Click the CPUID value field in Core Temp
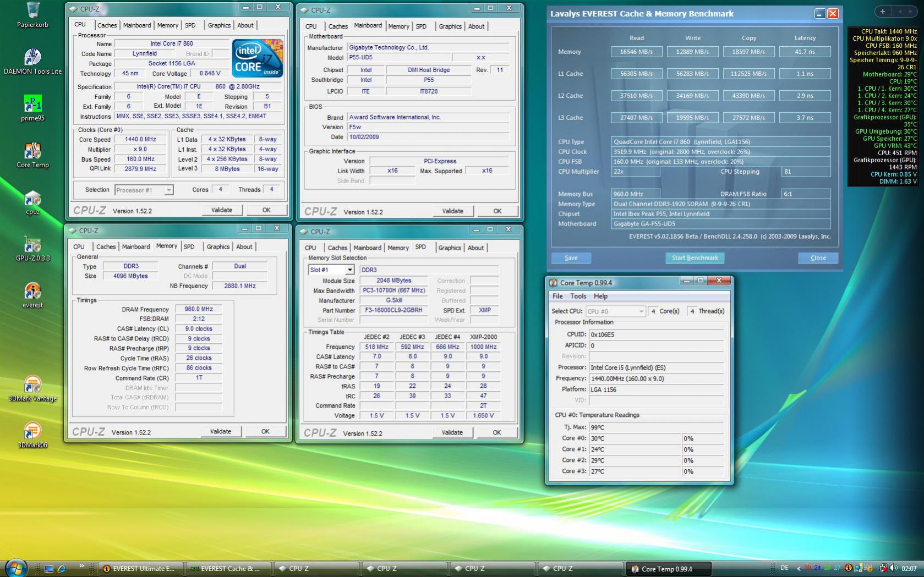This screenshot has height=577, width=924. (x=655, y=334)
